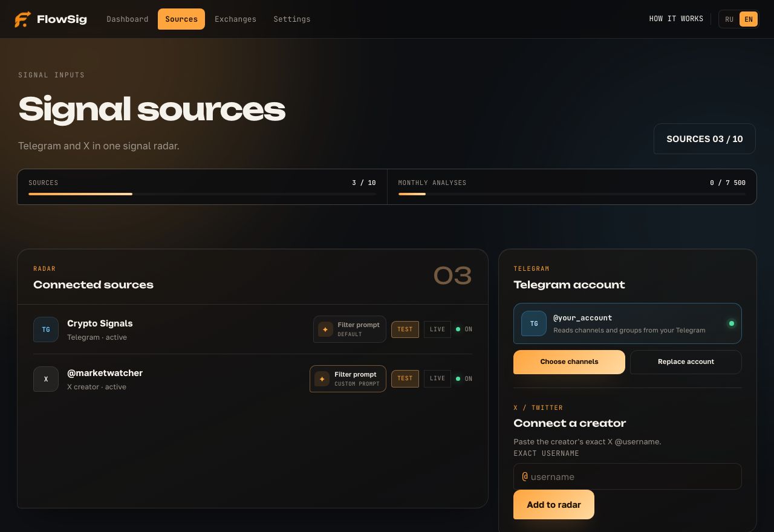Click the Sources 03 / 10 counter badge
Image resolution: width=774 pixels, height=532 pixels.
pyautogui.click(x=704, y=139)
